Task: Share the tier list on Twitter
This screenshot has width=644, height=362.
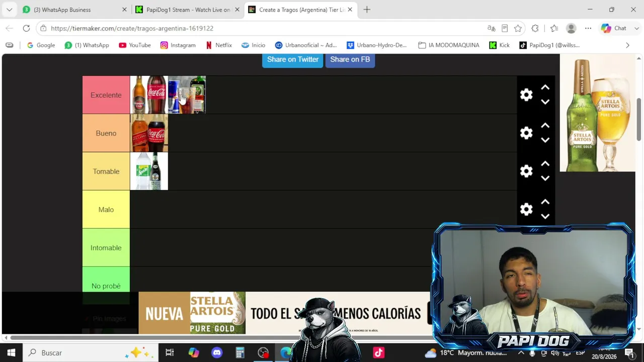Action: click(293, 59)
